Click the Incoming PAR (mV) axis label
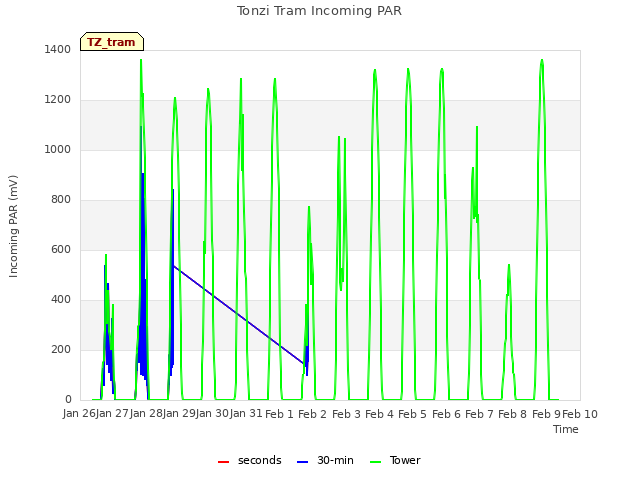This screenshot has width=640, height=480. point(13,227)
